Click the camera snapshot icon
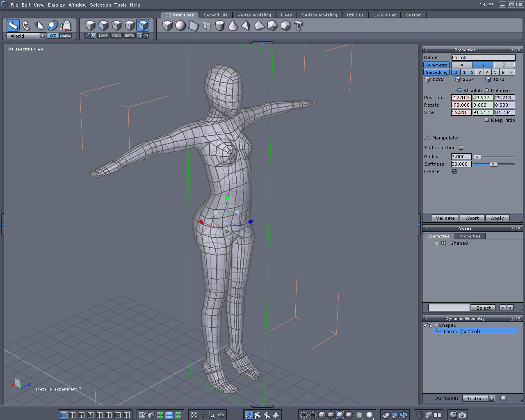Image resolution: width=525 pixels, height=420 pixels. point(462,415)
